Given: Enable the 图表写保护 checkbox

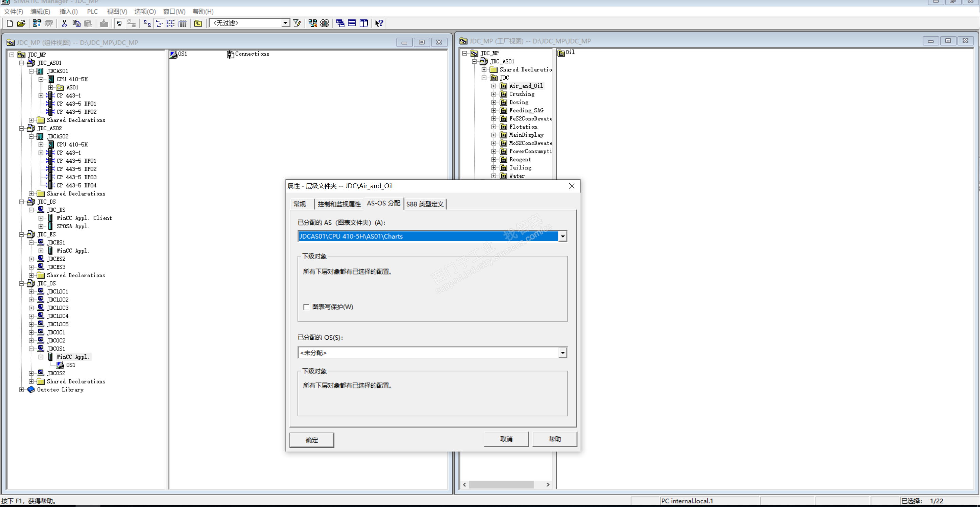Looking at the screenshot, I should tap(306, 307).
